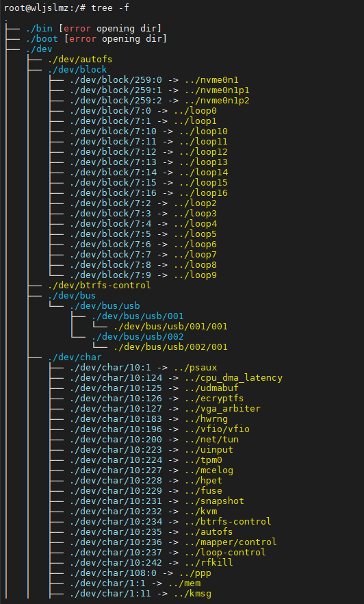Click the ./bin error opening dir line

pos(94,29)
